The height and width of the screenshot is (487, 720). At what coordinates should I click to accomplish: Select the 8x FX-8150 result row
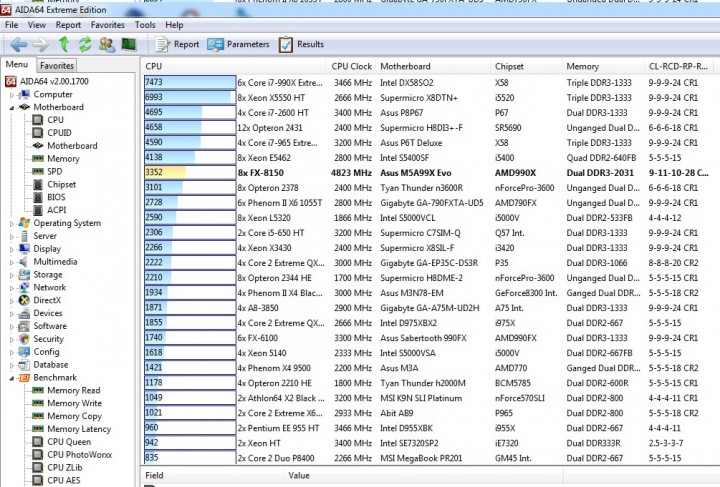(x=429, y=173)
